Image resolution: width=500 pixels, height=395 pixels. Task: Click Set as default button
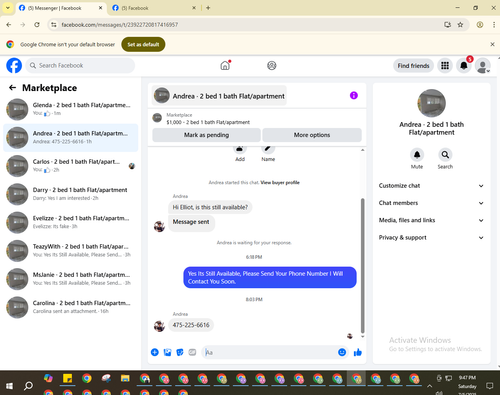tap(143, 44)
